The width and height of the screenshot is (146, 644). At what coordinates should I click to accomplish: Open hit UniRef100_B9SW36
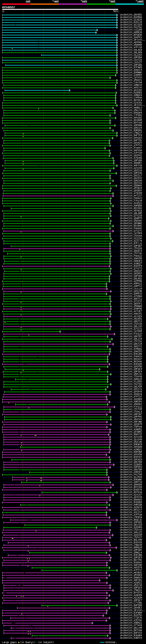point(131,35)
